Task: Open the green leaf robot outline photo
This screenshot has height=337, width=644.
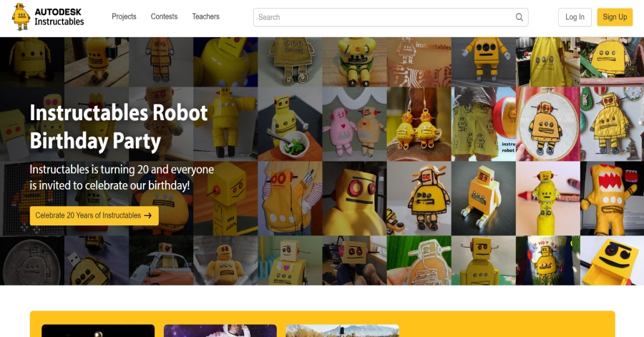Action: click(x=419, y=260)
